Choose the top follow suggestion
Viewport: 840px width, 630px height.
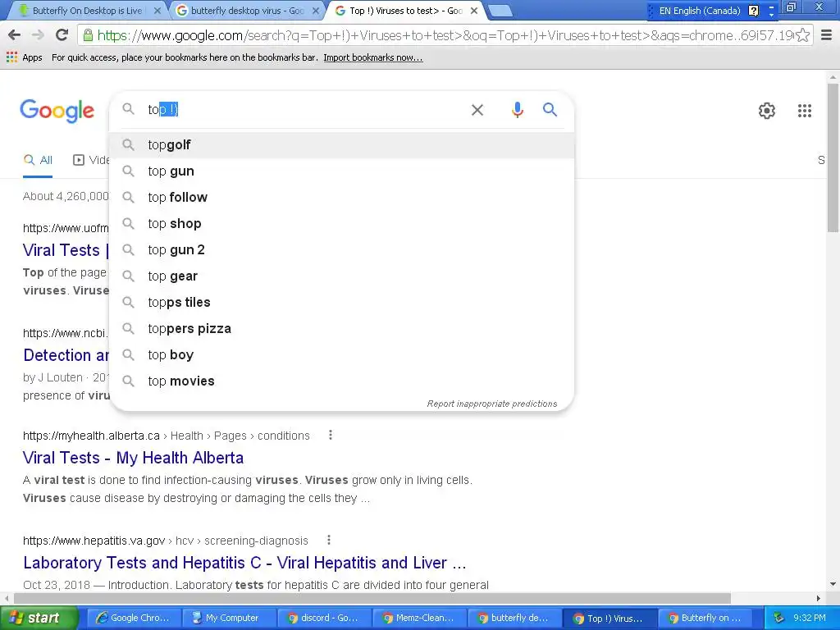pos(342,198)
